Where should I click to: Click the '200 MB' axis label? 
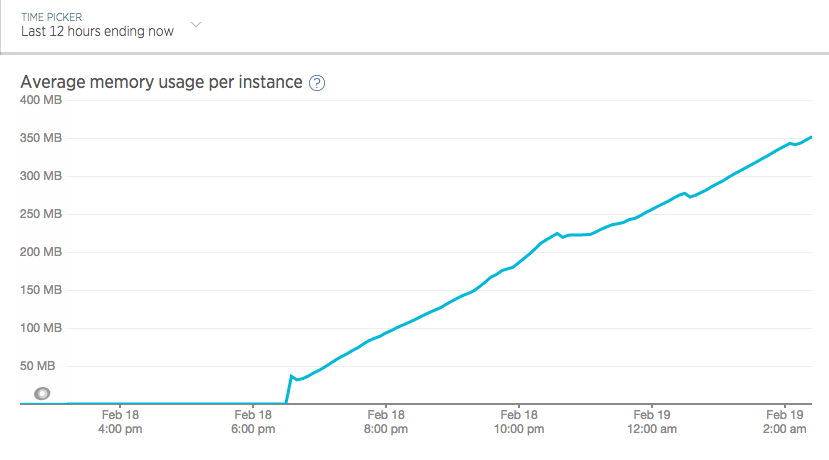41,252
